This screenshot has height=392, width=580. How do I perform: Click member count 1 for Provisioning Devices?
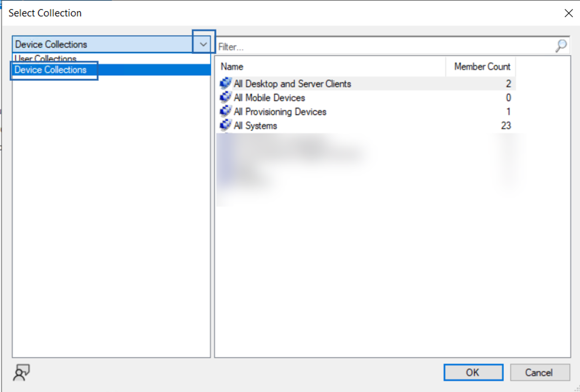click(508, 112)
